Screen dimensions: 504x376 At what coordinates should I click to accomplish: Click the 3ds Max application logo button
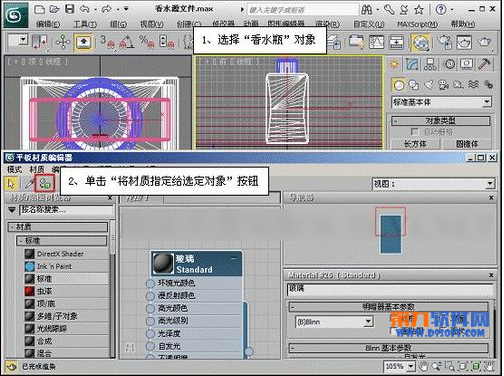tap(16, 15)
